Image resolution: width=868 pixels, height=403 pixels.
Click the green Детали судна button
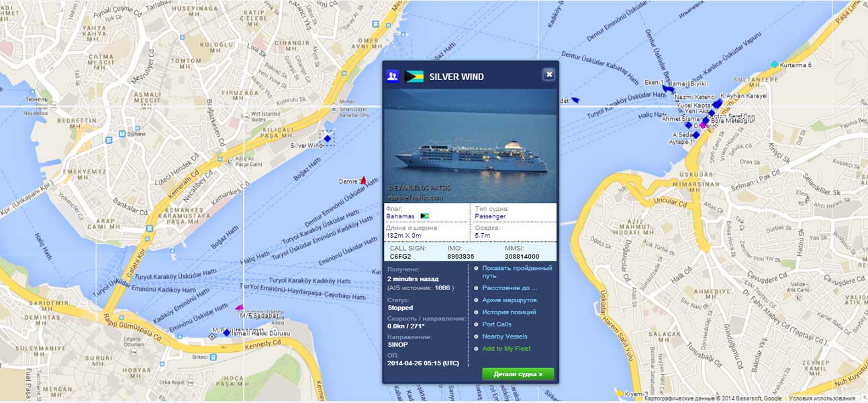[x=518, y=373]
